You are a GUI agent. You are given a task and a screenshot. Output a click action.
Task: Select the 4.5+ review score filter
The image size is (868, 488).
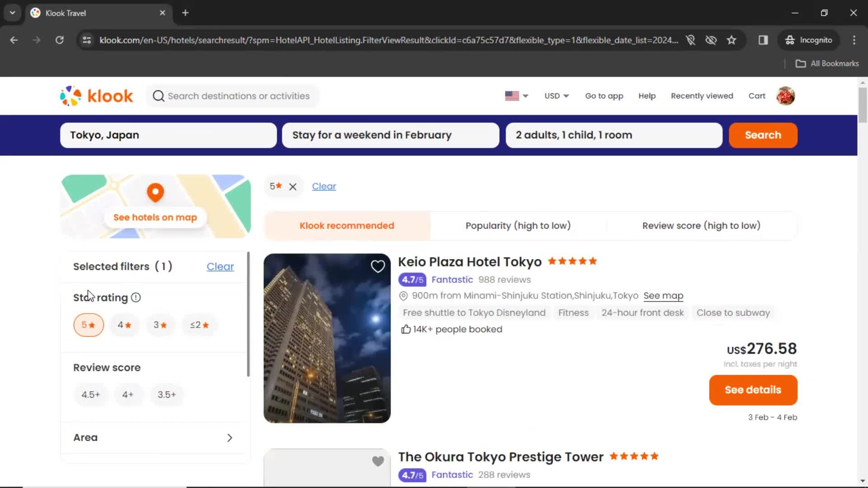click(90, 394)
